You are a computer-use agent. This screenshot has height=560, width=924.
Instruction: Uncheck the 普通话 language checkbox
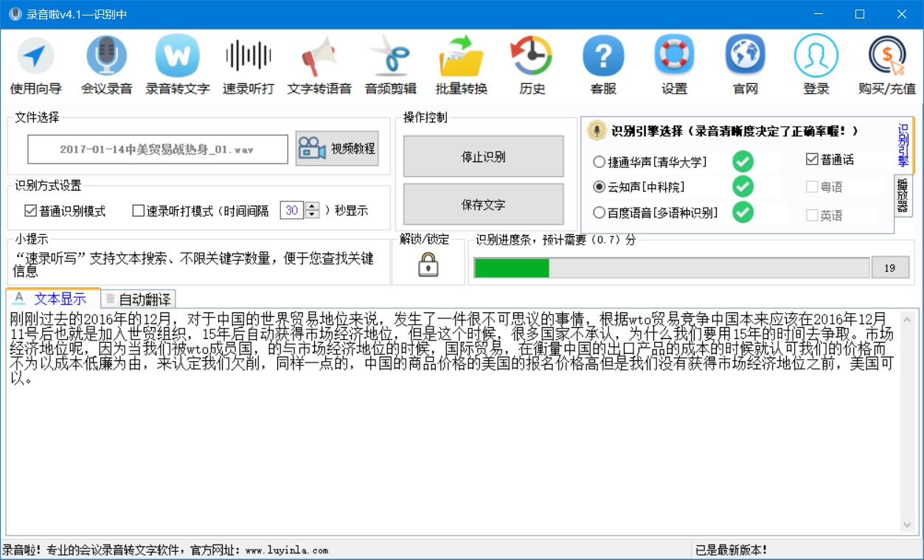coord(812,159)
